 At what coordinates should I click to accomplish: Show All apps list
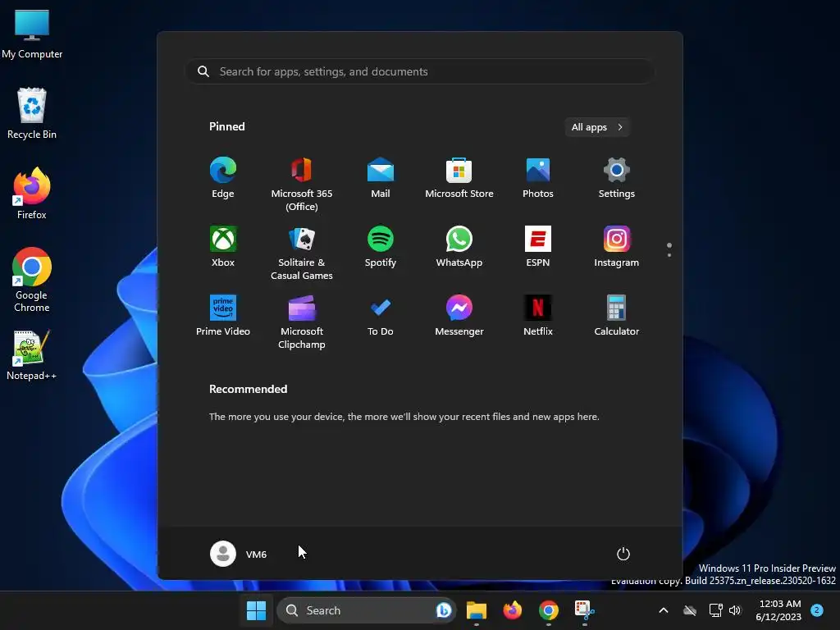point(597,127)
